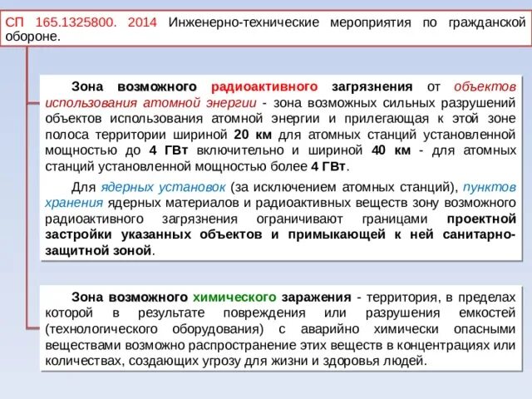
Task: Click the word "емкостей"
Action: (x=487, y=313)
